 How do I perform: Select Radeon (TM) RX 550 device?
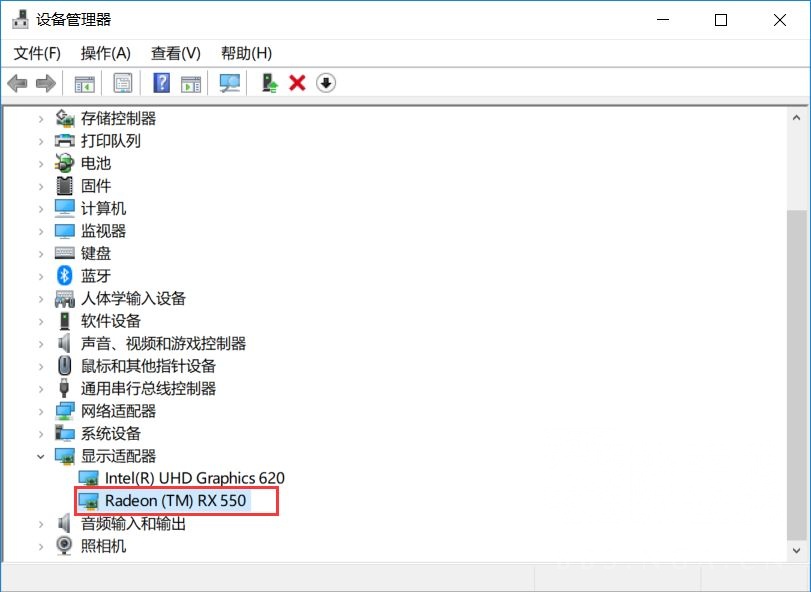click(175, 501)
